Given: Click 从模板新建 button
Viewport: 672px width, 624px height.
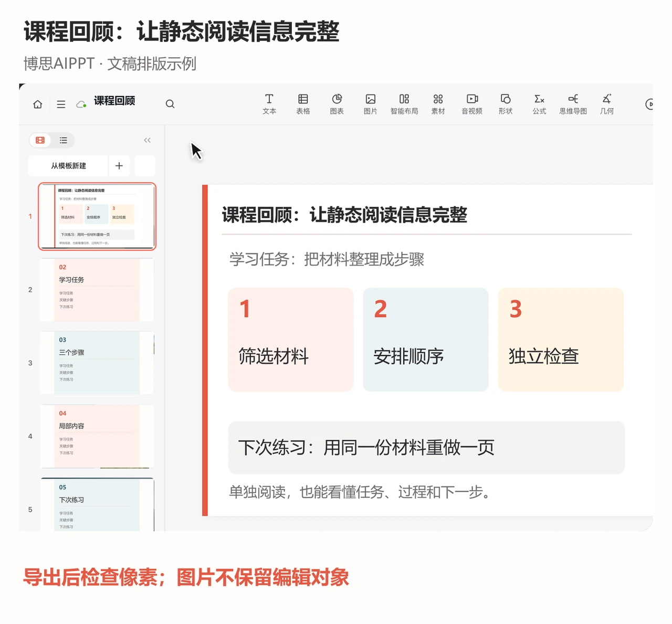Looking at the screenshot, I should [x=68, y=166].
